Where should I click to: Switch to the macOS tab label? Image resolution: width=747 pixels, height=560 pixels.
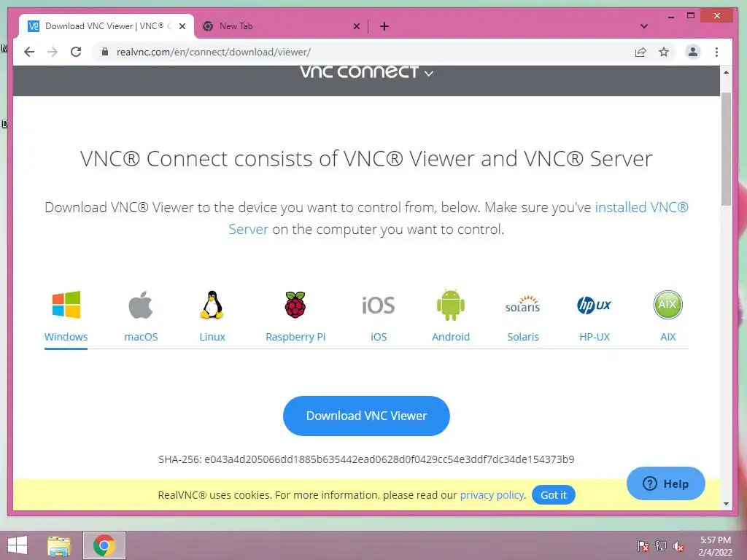tap(141, 337)
